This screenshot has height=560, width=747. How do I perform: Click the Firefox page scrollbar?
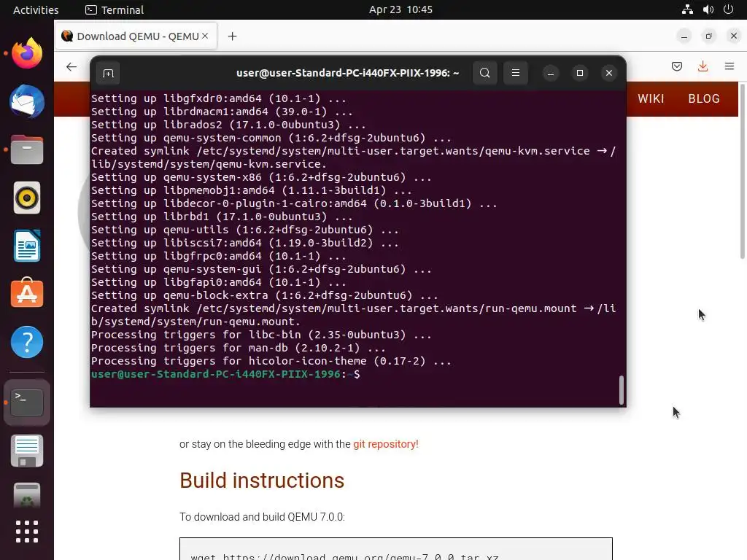click(x=742, y=171)
